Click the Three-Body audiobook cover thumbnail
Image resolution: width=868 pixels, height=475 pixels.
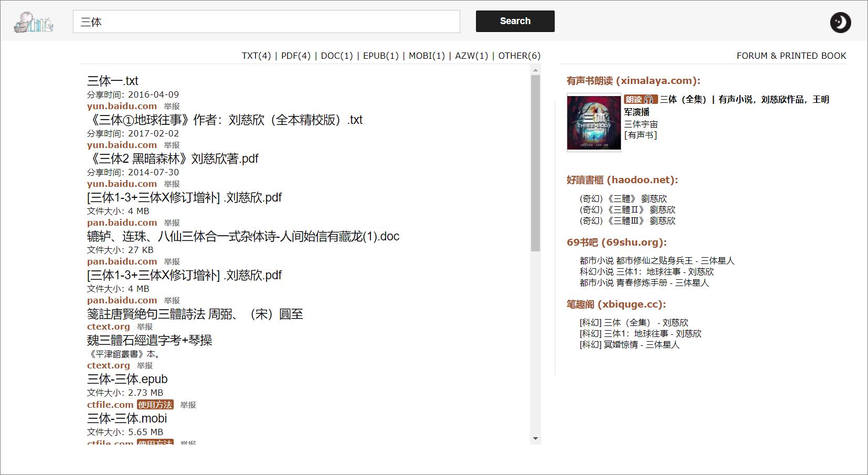[593, 123]
